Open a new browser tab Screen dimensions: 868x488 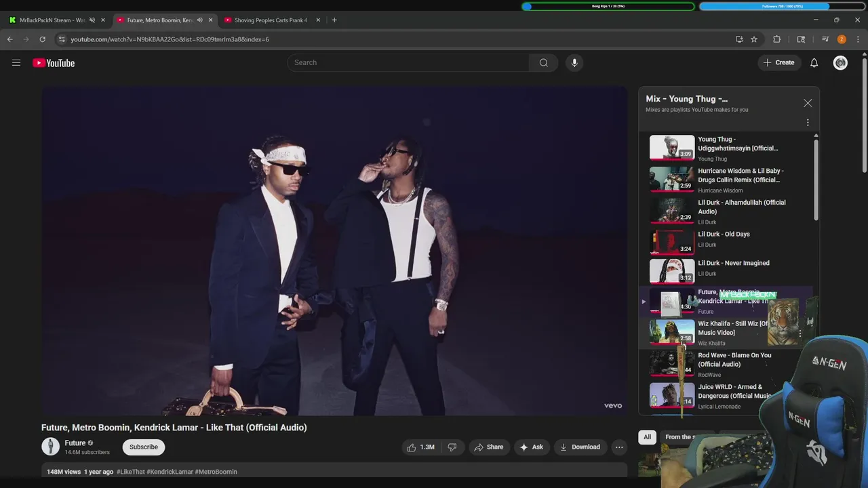point(334,20)
